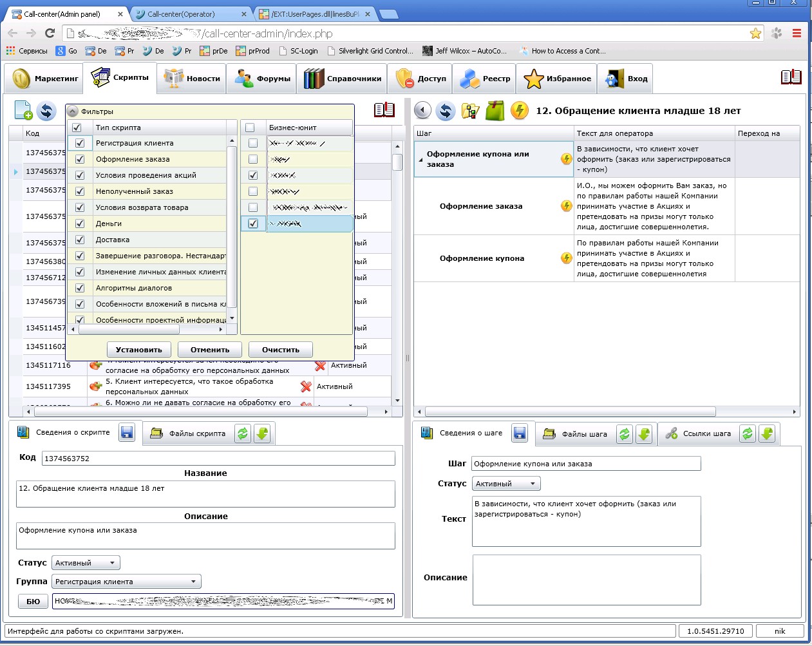The height and width of the screenshot is (646, 812).
Task: Click the lightning bolt icon beside the script title
Action: pos(520,110)
